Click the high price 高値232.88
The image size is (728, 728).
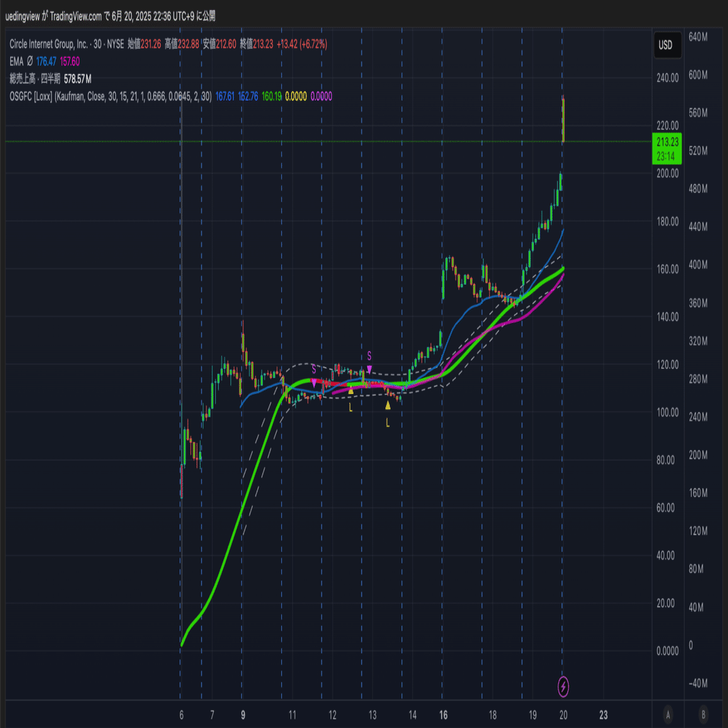point(182,44)
